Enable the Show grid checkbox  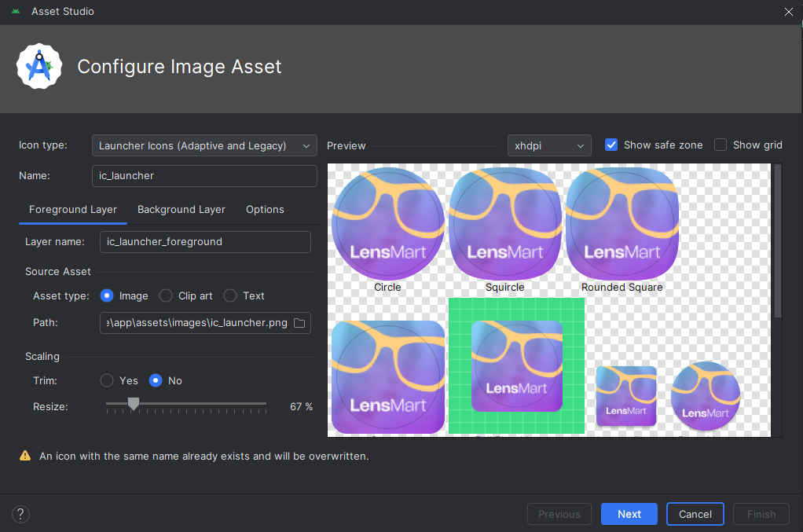point(720,145)
